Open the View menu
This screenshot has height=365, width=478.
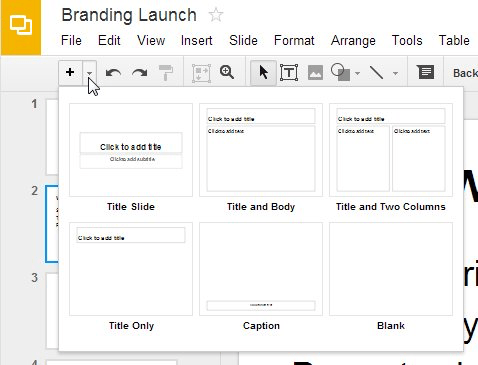click(x=151, y=41)
